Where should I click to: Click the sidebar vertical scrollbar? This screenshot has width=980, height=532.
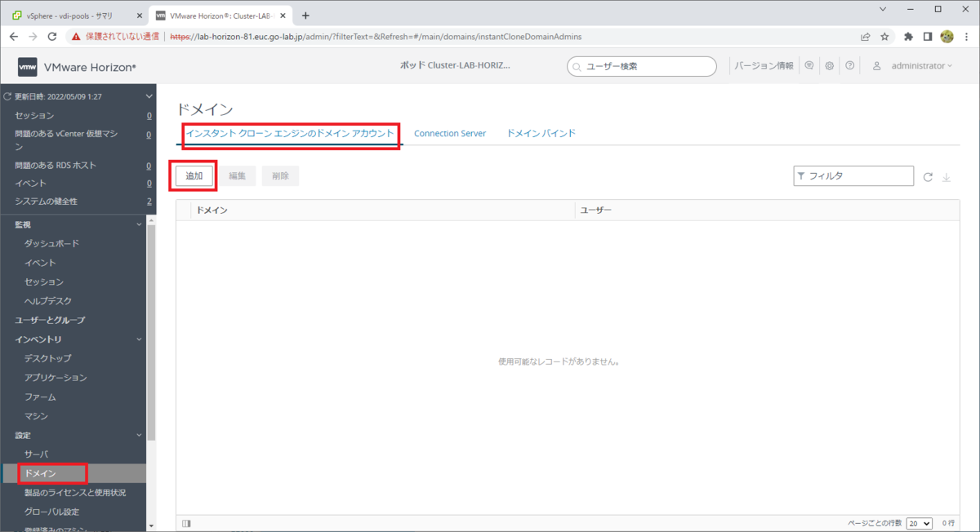(x=151, y=333)
